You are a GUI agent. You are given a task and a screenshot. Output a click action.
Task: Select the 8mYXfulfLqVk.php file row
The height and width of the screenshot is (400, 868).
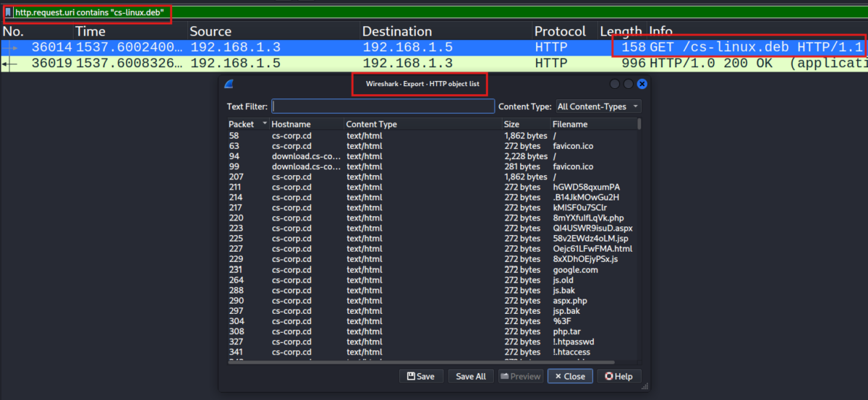(x=432, y=218)
